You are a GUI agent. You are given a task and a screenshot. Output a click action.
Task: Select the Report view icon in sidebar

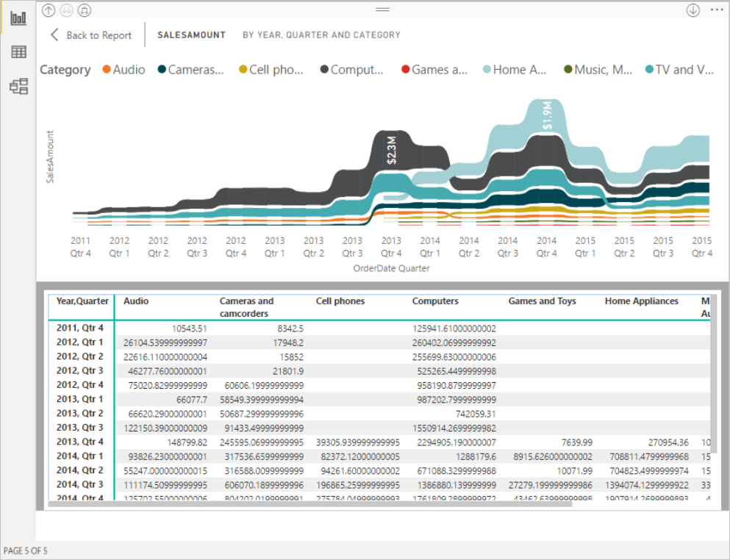18,18
